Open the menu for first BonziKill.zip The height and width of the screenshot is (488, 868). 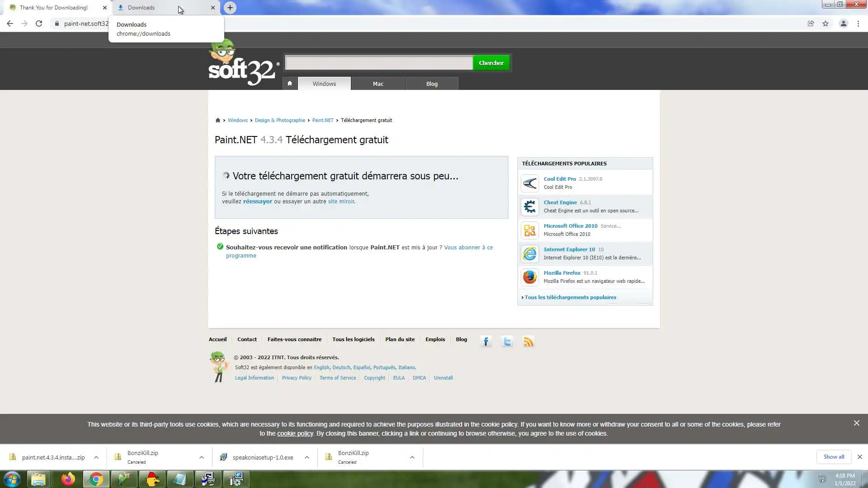[x=202, y=457]
